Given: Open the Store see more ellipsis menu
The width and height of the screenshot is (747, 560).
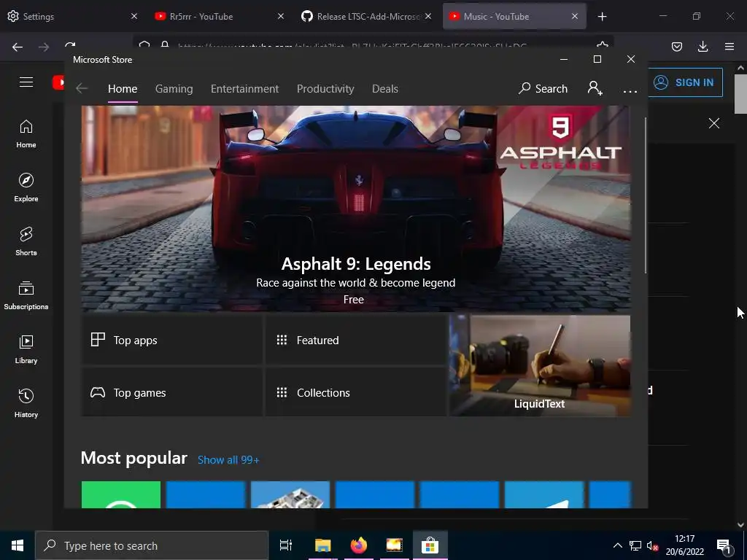Looking at the screenshot, I should pyautogui.click(x=630, y=90).
